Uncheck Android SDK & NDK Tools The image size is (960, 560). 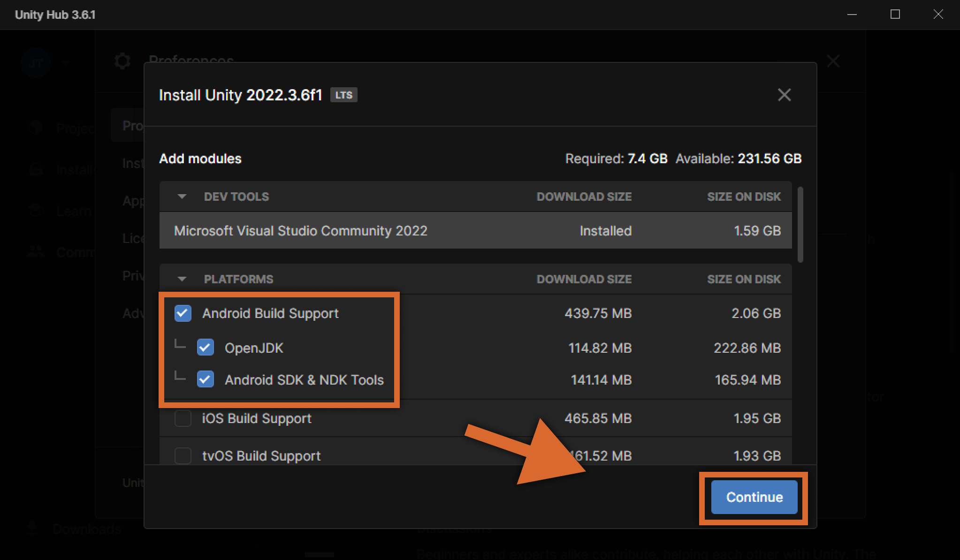click(x=205, y=380)
